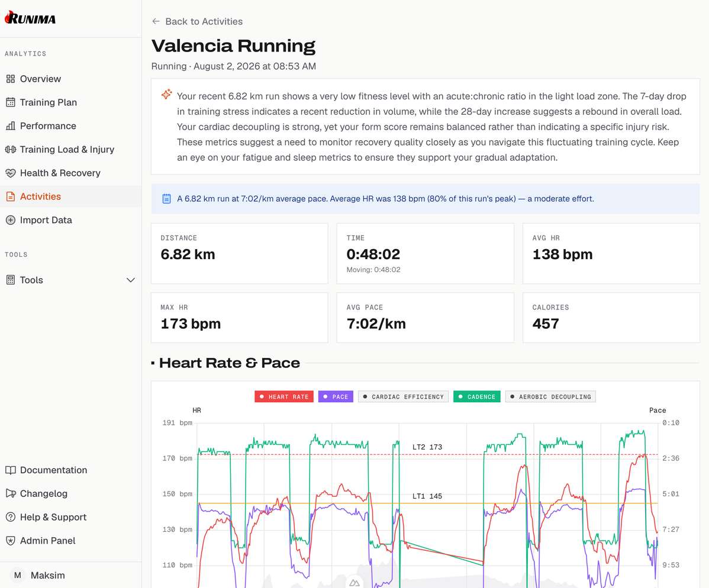Click the Admin Panel shield icon
The image size is (709, 588).
(11, 541)
